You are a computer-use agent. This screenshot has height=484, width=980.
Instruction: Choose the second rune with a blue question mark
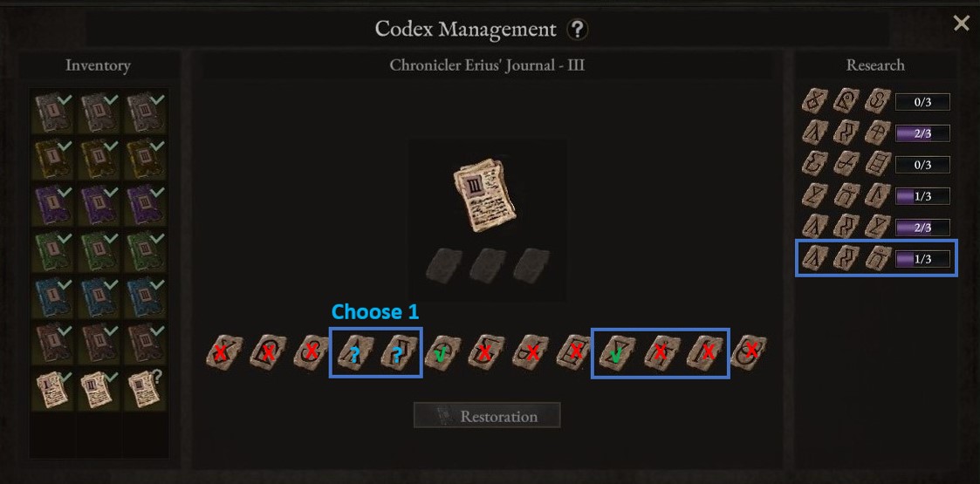pos(399,352)
